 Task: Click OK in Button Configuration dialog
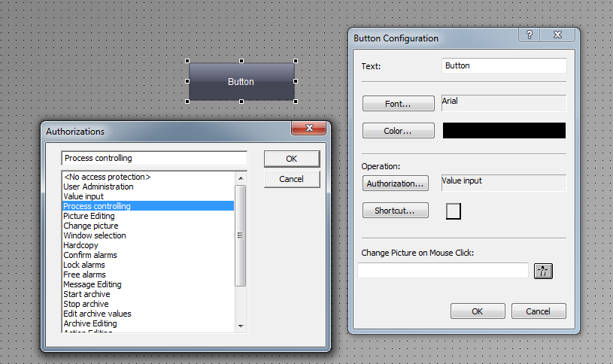(x=478, y=311)
